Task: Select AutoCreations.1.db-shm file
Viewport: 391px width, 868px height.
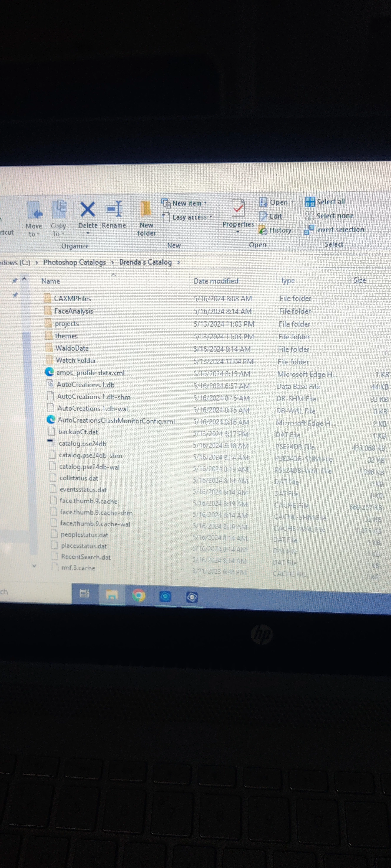Action: (x=94, y=397)
